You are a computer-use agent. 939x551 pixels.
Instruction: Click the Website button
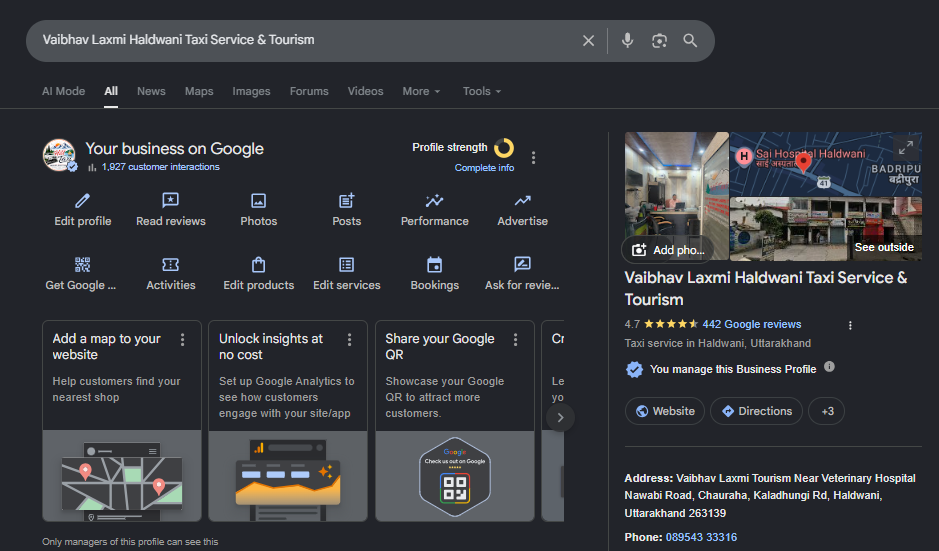point(665,411)
